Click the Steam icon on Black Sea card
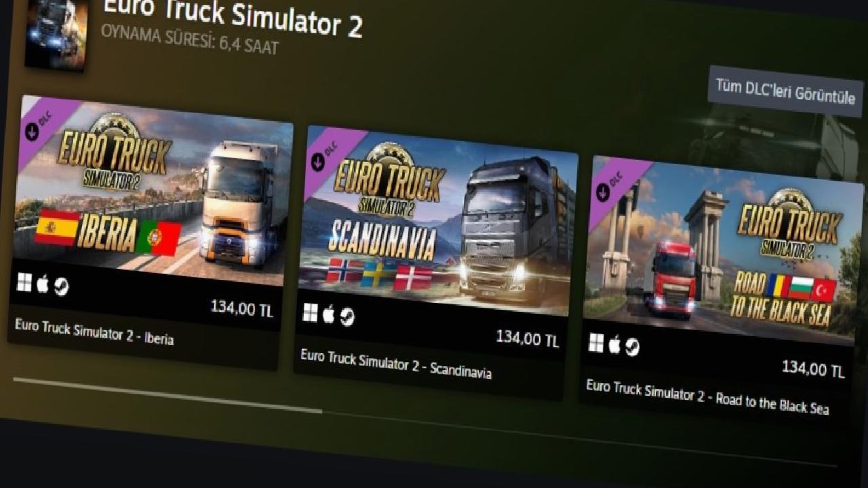The height and width of the screenshot is (488, 868). tap(632, 347)
